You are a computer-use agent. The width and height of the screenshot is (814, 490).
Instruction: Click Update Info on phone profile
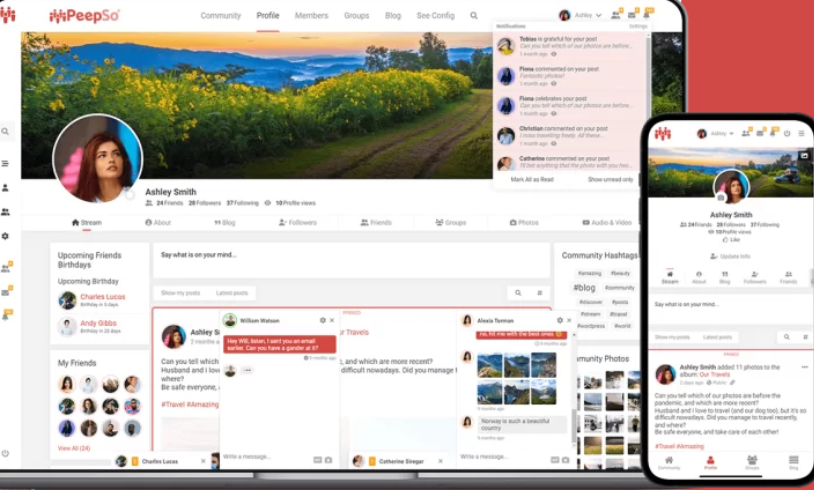click(730, 256)
